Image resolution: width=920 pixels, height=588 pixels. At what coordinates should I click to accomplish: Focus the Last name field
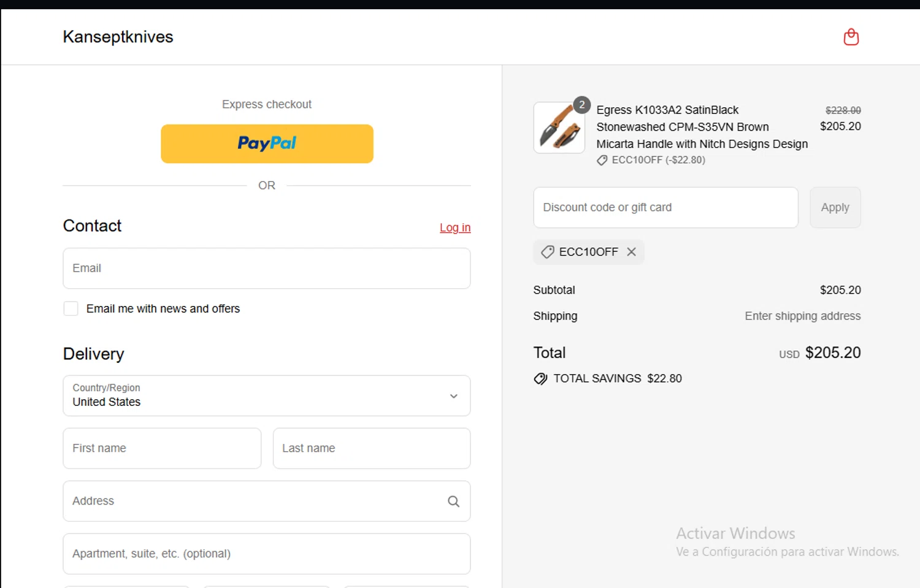(372, 448)
